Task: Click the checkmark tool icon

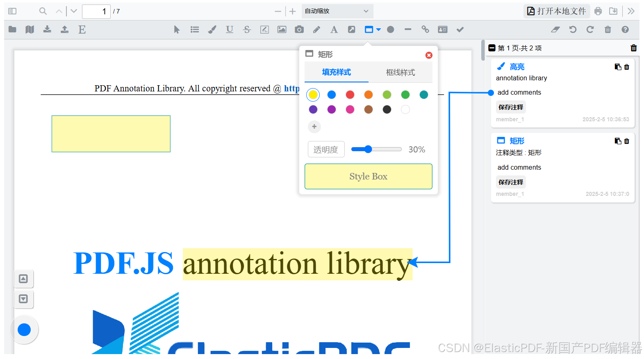Action: (460, 30)
